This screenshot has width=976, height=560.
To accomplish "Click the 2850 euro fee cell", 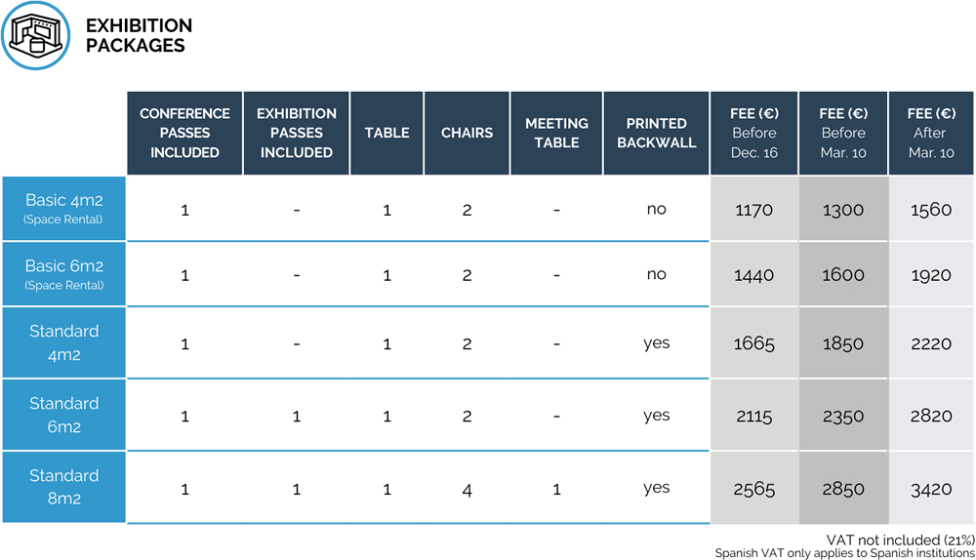I will 842,489.
